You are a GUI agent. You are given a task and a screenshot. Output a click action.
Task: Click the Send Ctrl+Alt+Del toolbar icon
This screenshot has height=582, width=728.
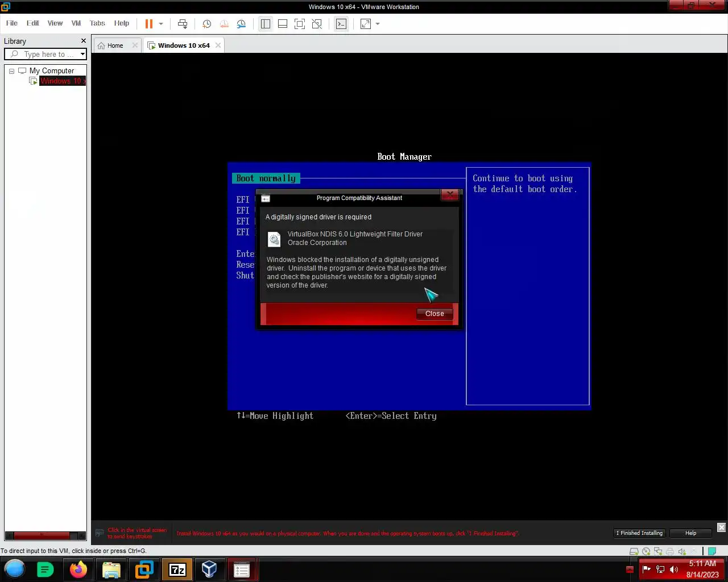click(x=183, y=24)
